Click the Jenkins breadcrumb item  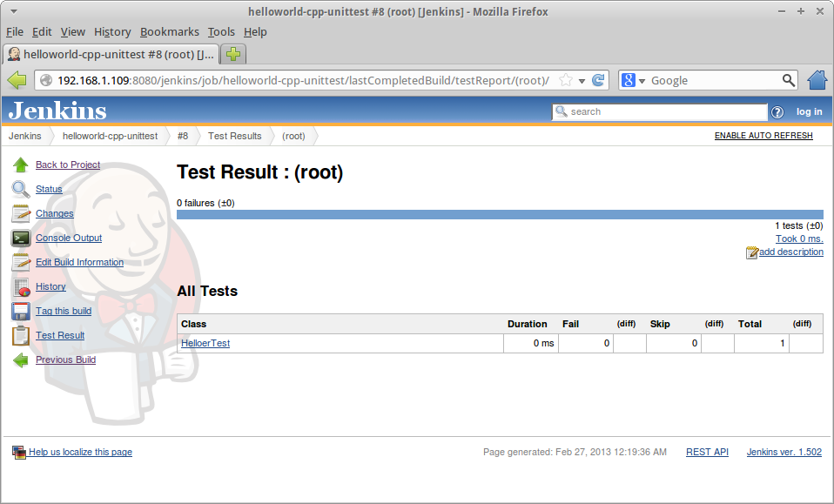click(24, 136)
